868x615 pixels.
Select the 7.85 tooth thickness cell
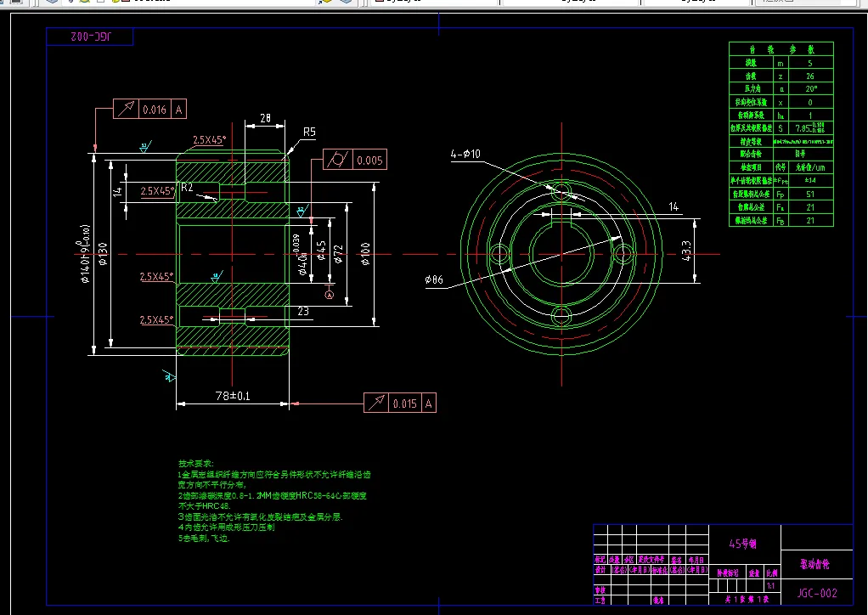[810, 128]
